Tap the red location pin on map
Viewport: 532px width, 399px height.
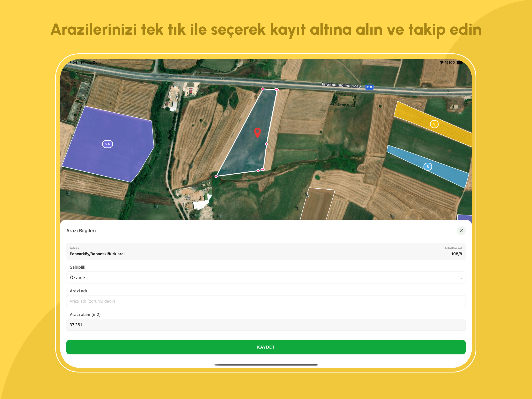257,133
